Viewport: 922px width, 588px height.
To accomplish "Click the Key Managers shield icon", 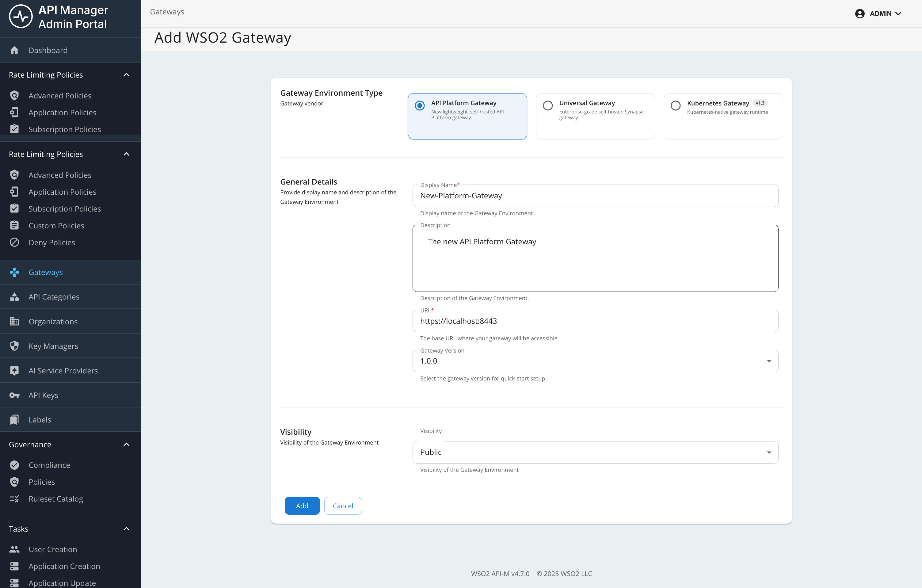I will 14,346.
